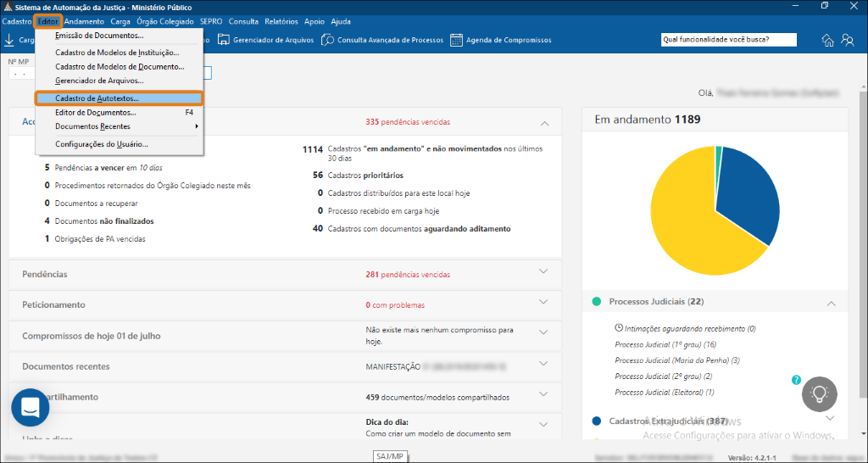Click the user profile icon near the search box

848,40
